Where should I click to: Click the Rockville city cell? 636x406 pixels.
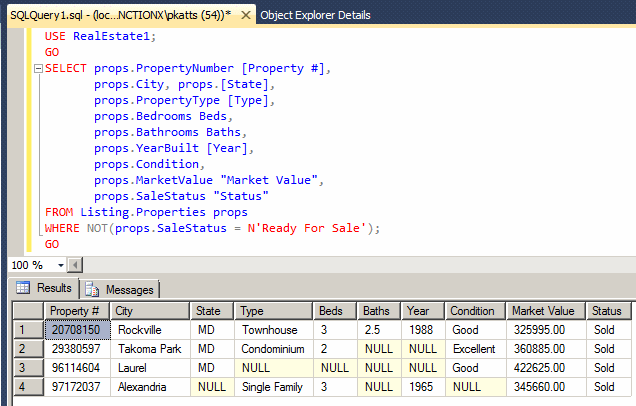[150, 330]
